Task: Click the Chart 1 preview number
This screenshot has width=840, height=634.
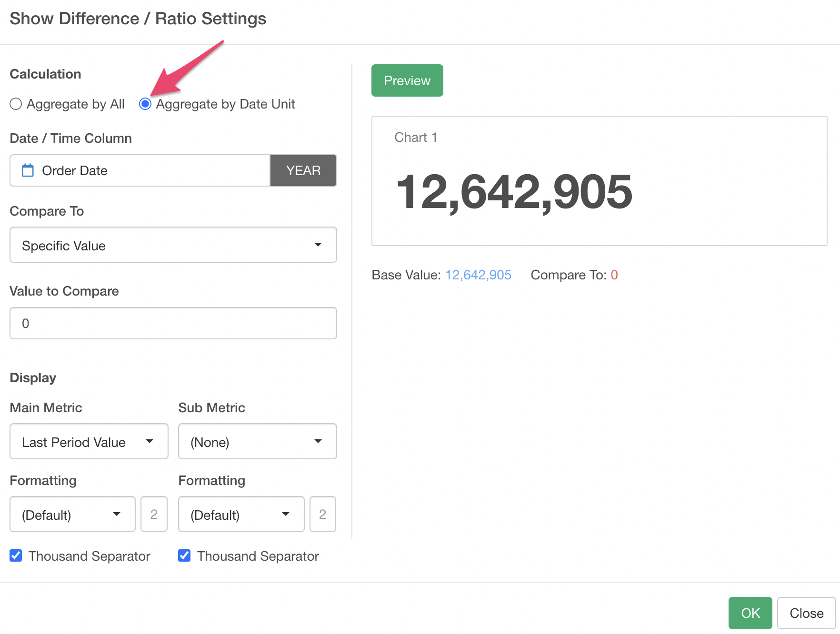Action: tap(514, 191)
